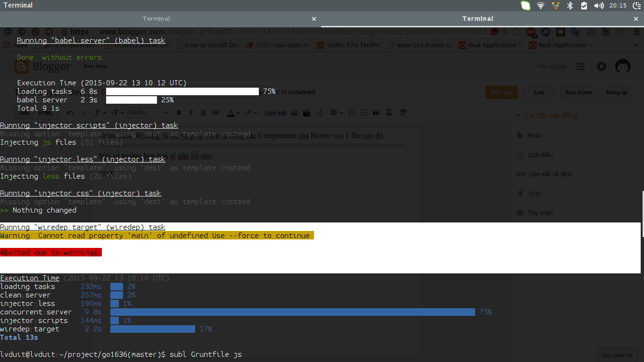The height and width of the screenshot is (362, 644).
Task: Open the notifications bell
Action: click(x=602, y=66)
